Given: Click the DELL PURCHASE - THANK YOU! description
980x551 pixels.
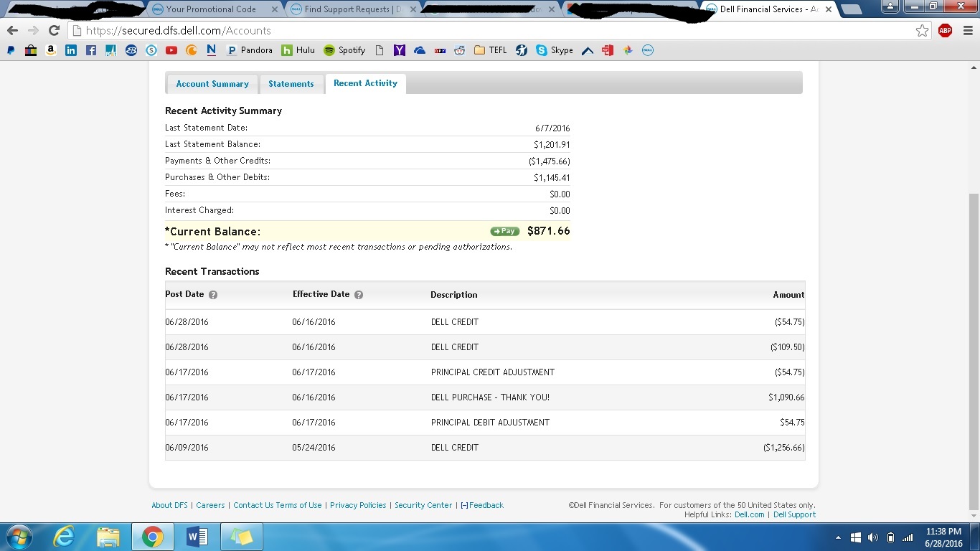Looking at the screenshot, I should [490, 397].
